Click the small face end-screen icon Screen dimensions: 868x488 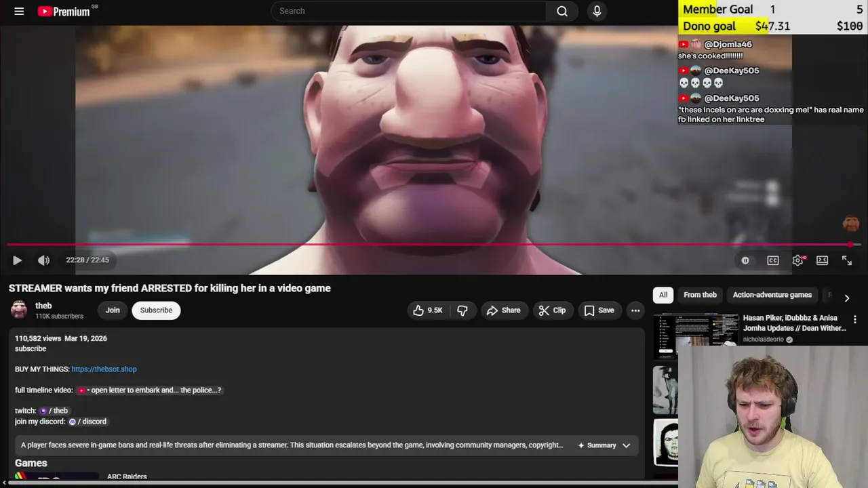pyautogui.click(x=850, y=223)
